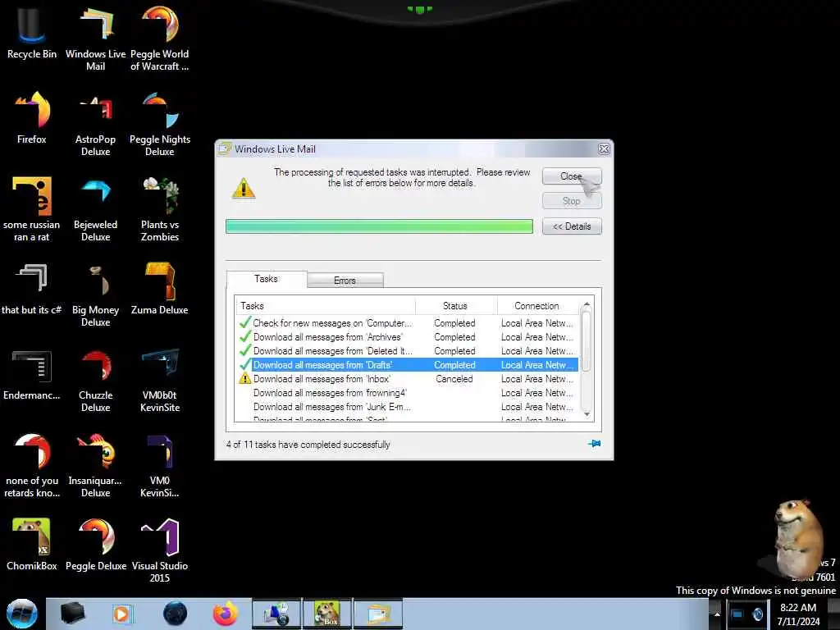Select Peggle Nights Deluxe desktop icon
840x630 pixels.
click(160, 125)
